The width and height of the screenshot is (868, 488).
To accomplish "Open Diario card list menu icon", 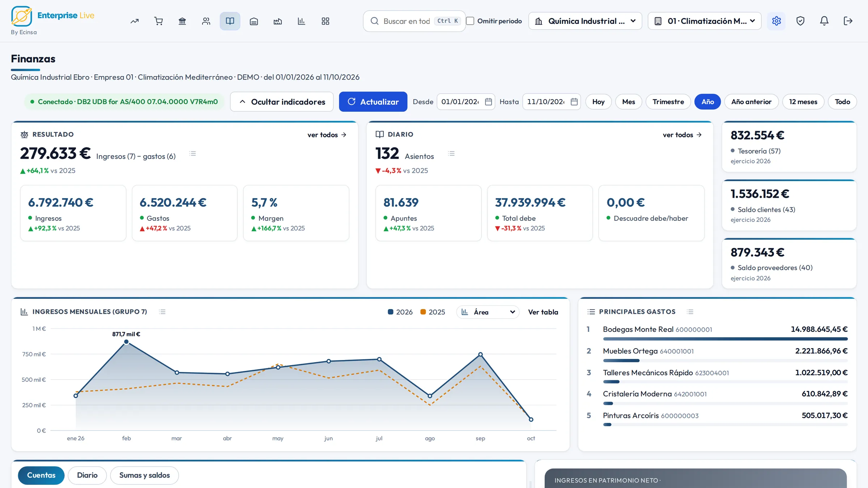I will pos(451,154).
